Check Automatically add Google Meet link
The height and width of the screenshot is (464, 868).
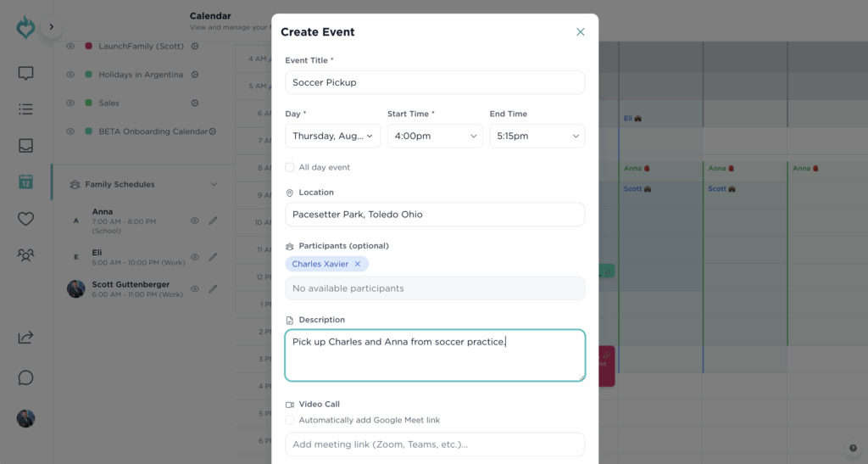click(x=290, y=420)
